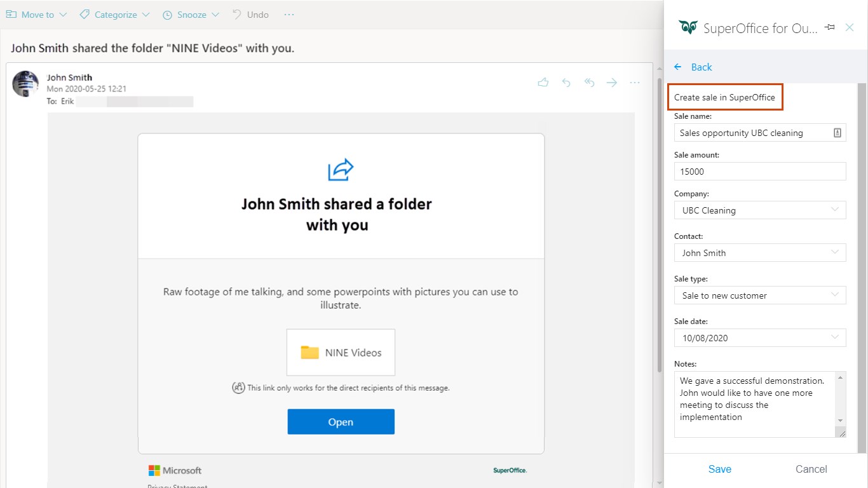This screenshot has height=488, width=868.
Task: Click the email subject line text
Action: [153, 48]
